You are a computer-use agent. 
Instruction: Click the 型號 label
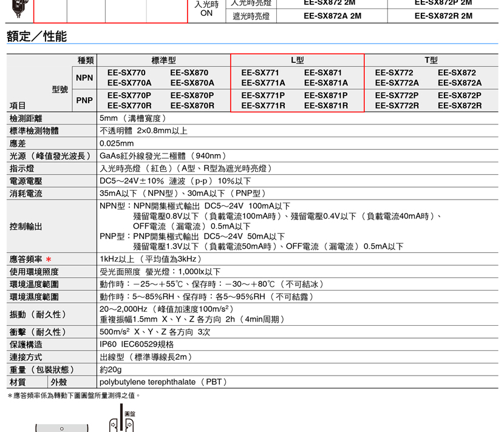[60, 89]
